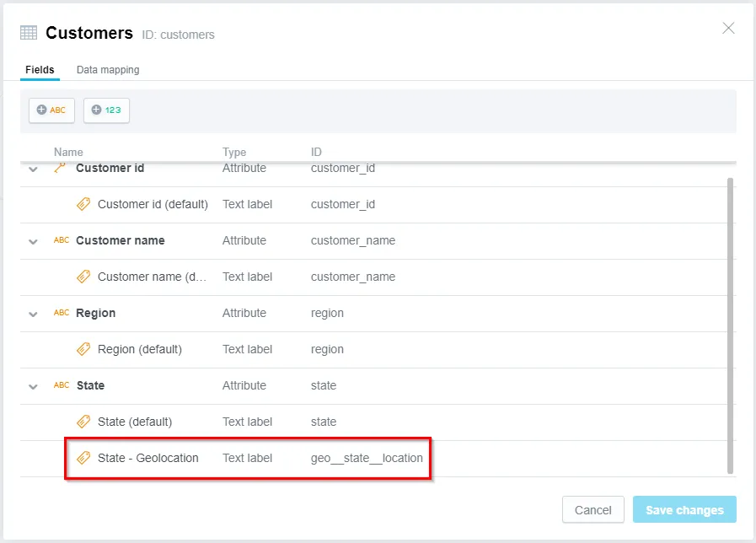The image size is (756, 543).
Task: Click the tag icon beside State (default)
Action: coord(83,422)
